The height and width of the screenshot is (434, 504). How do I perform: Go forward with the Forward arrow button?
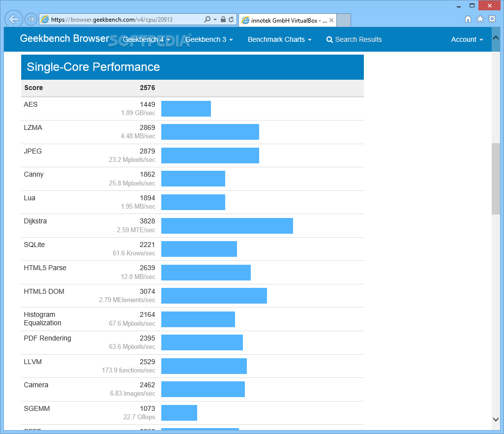(x=31, y=19)
